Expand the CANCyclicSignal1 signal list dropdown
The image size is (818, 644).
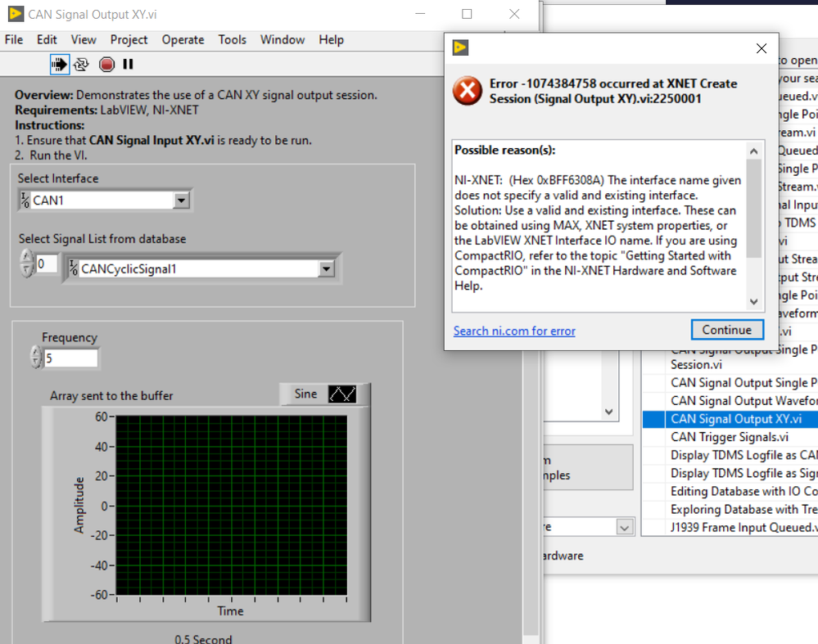[x=326, y=268]
